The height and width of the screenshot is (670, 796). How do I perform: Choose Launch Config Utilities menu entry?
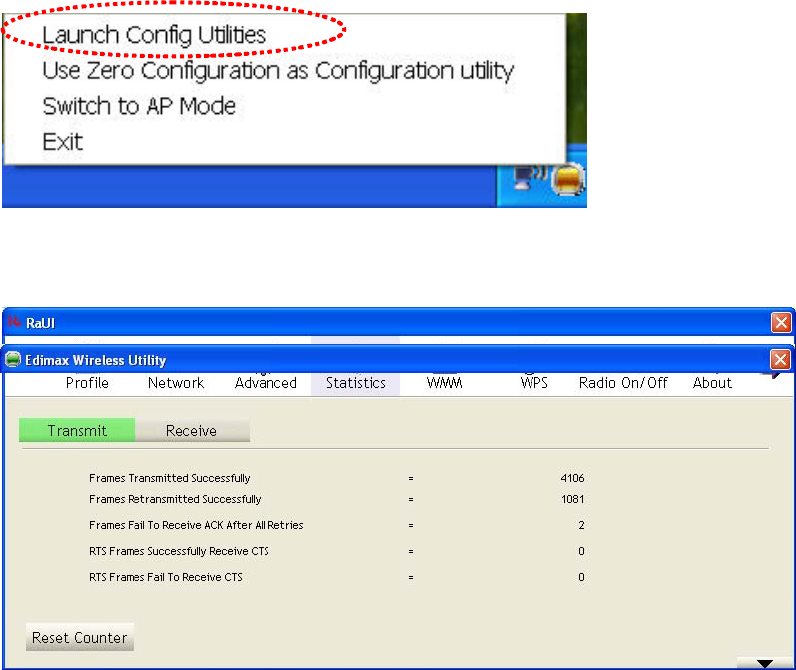coord(154,35)
